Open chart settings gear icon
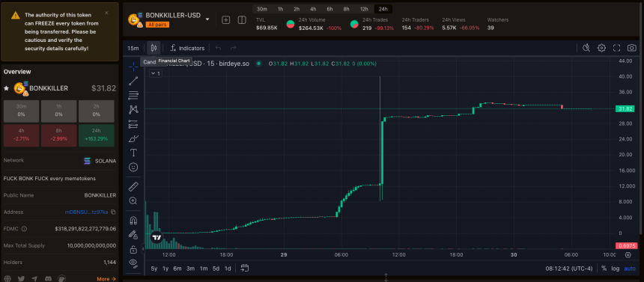 (x=601, y=48)
